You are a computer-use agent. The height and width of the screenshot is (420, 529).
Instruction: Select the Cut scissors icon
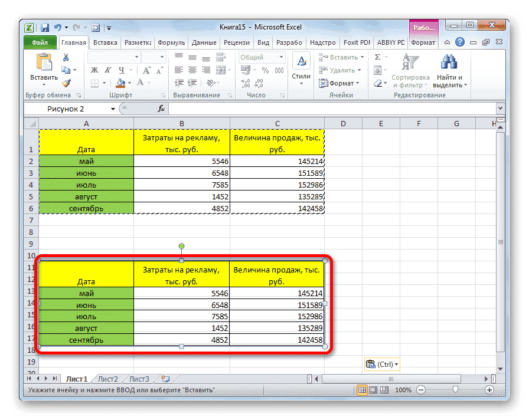pyautogui.click(x=66, y=57)
